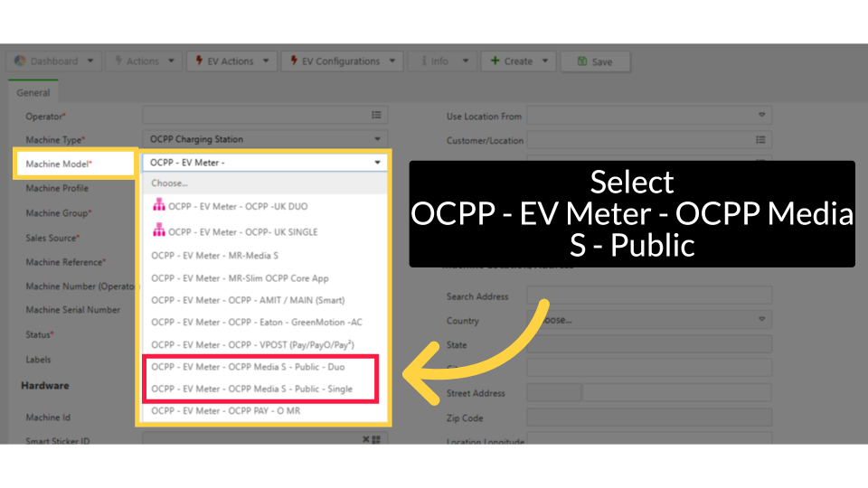Image resolution: width=868 pixels, height=488 pixels.
Task: Open the Smart Sticker ID grid icon
Action: (x=376, y=439)
